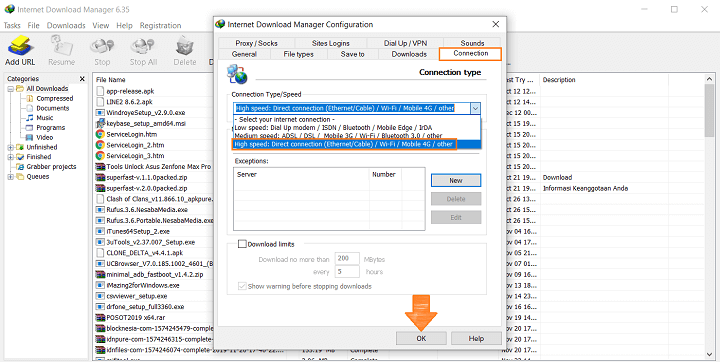Select the Documents category icon
The image size is (720, 362).
point(30,108)
